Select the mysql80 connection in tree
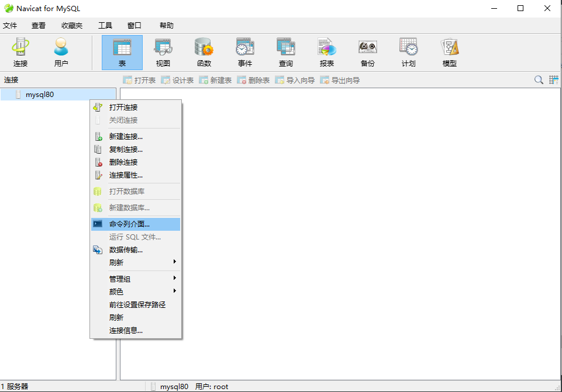The width and height of the screenshot is (562, 392). [x=58, y=95]
